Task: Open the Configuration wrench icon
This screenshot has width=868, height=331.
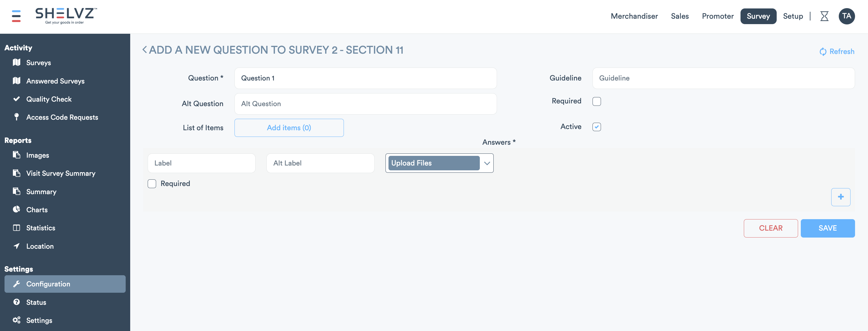Action: pos(16,284)
